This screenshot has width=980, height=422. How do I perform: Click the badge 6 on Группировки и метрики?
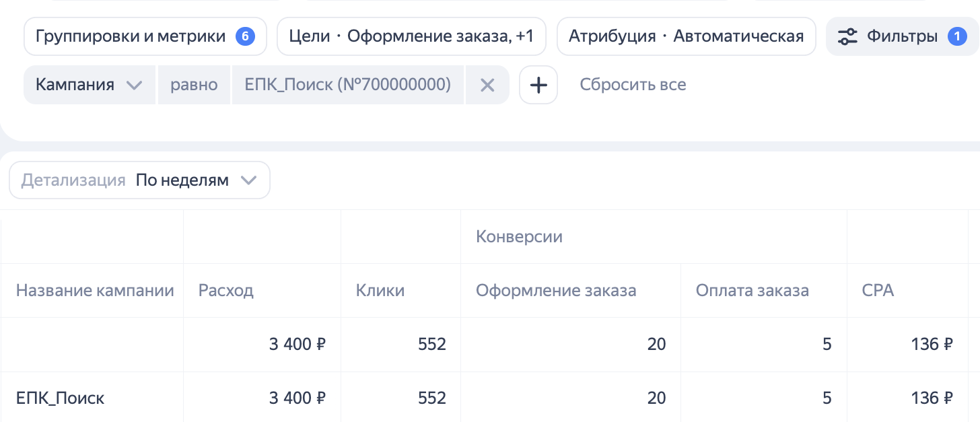pos(245,36)
